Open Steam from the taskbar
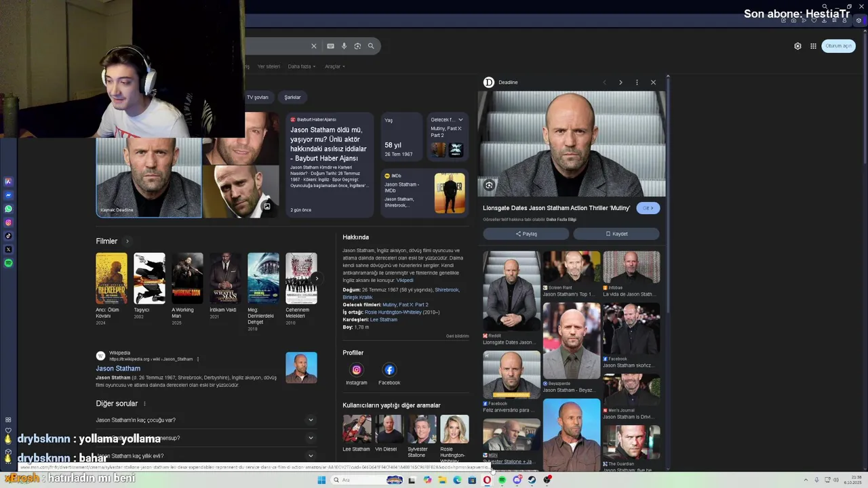 [532, 480]
